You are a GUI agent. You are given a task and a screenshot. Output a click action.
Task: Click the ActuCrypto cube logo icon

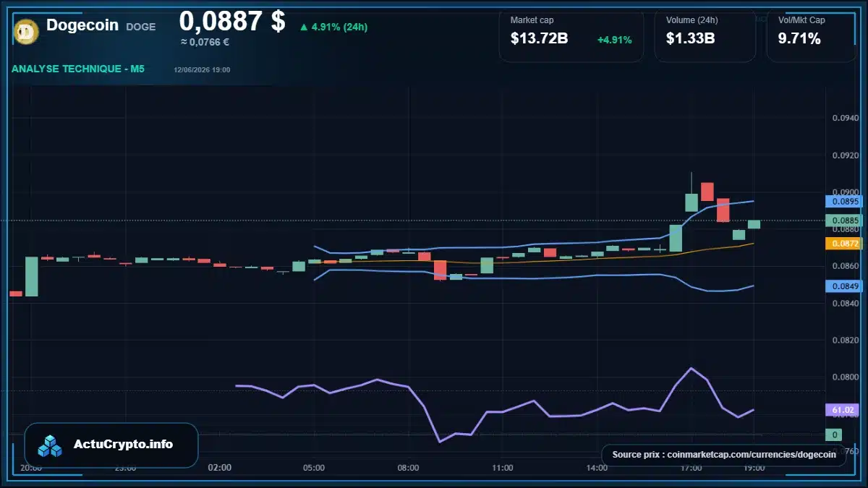pos(50,445)
